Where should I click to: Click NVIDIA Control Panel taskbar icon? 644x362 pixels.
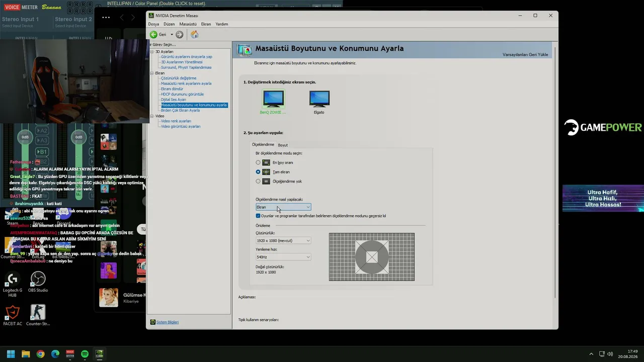click(100, 354)
